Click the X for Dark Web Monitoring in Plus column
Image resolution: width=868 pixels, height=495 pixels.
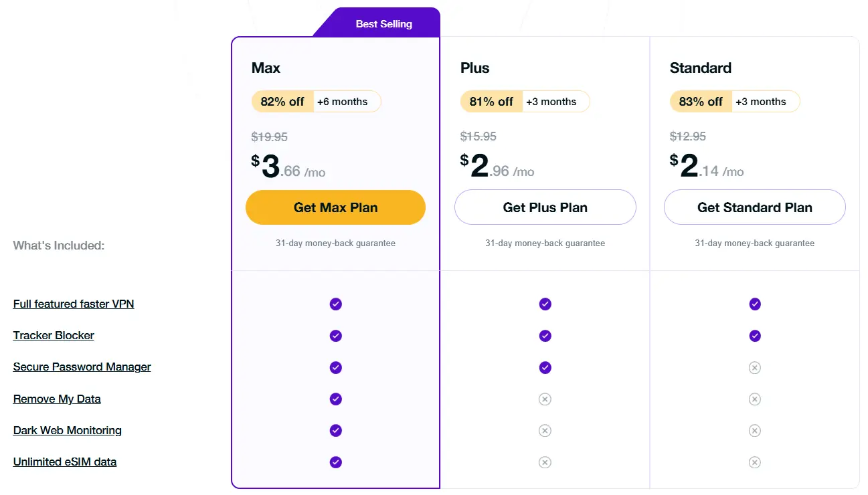click(x=545, y=430)
